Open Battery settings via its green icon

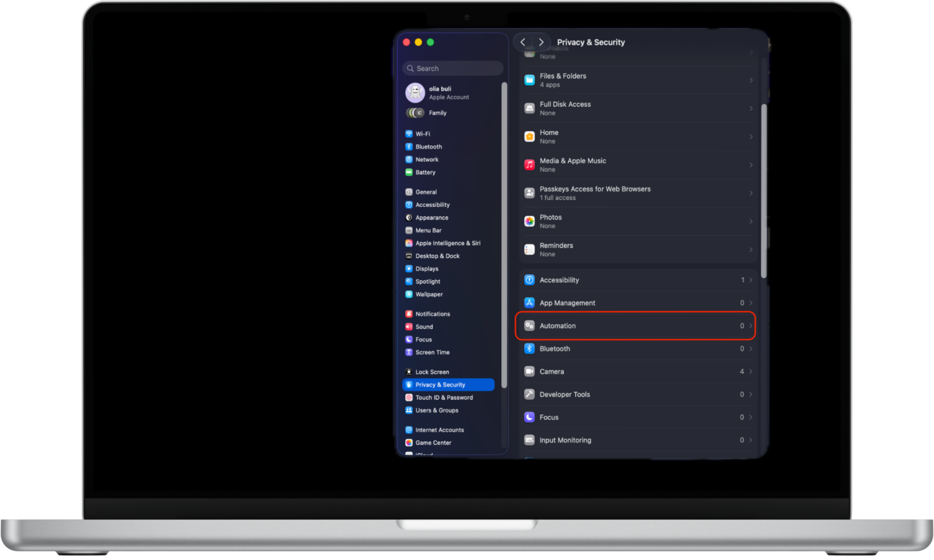(409, 172)
